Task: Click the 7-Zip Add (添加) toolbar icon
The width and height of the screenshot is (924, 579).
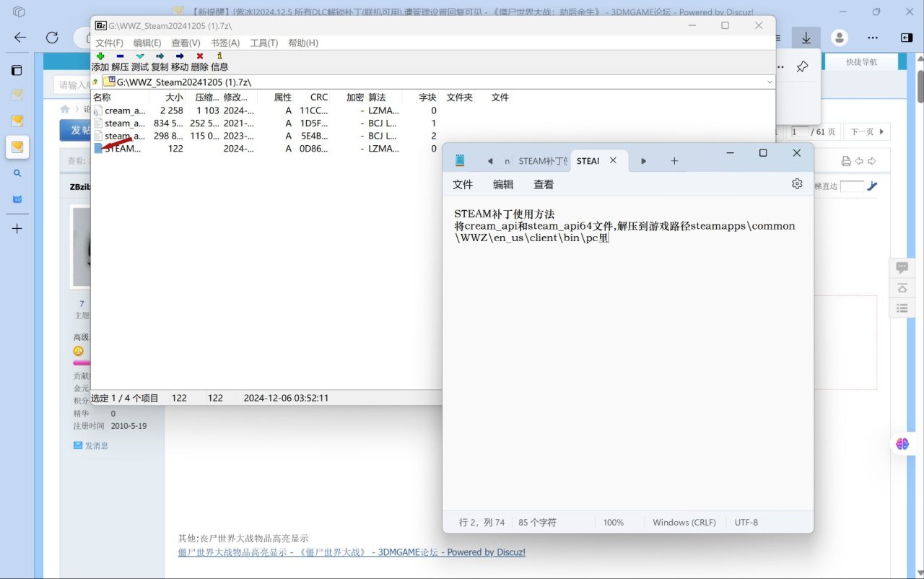Action: [x=100, y=56]
